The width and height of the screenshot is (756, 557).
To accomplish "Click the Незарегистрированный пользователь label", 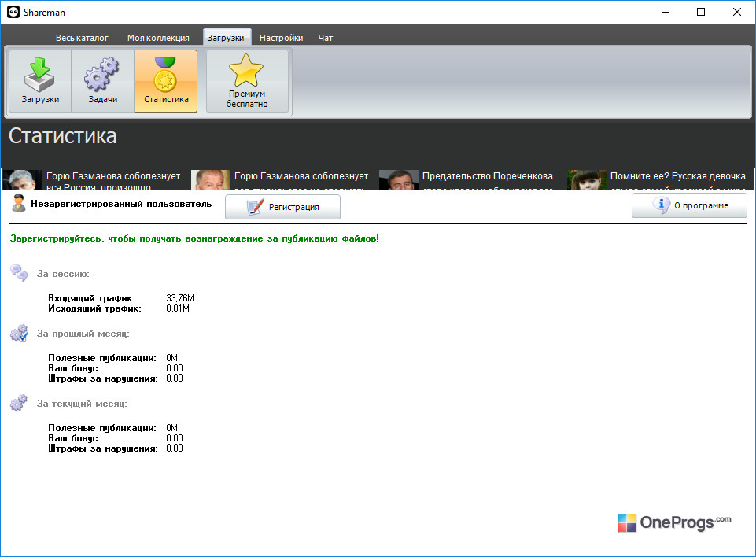I will 121,204.
